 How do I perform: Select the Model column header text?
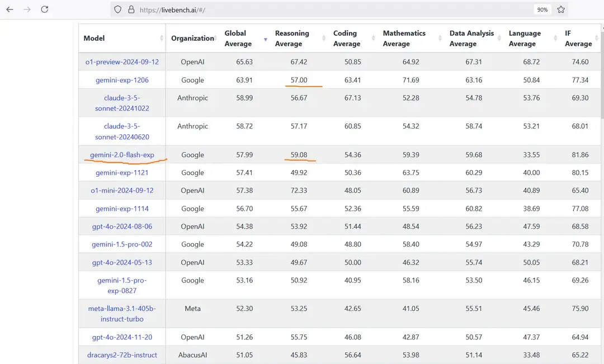coord(94,38)
